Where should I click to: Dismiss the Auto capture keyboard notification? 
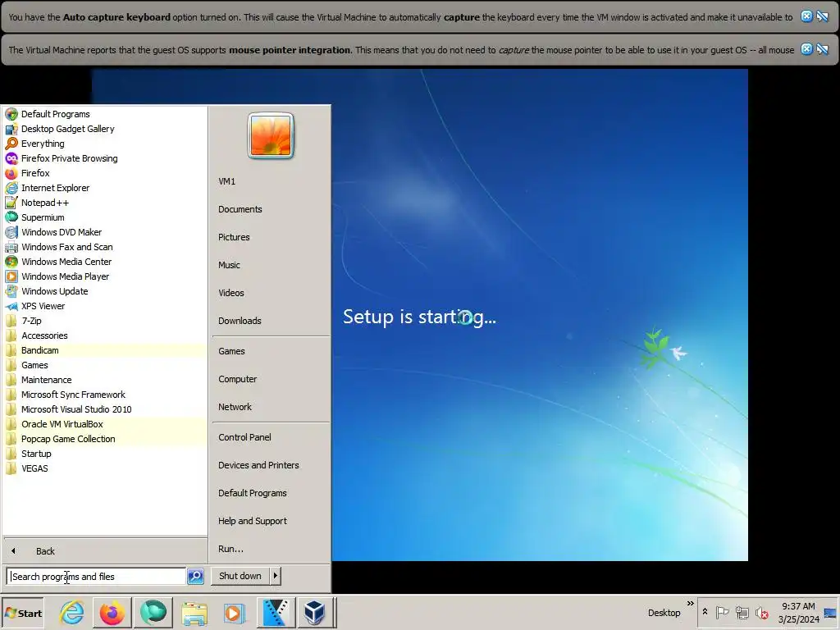tap(806, 16)
